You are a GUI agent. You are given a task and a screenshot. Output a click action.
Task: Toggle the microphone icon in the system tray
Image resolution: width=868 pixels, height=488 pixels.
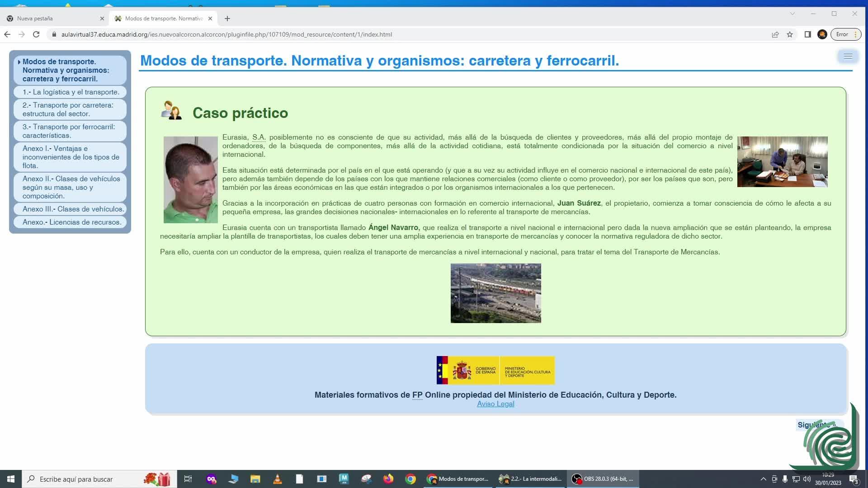pyautogui.click(x=785, y=479)
